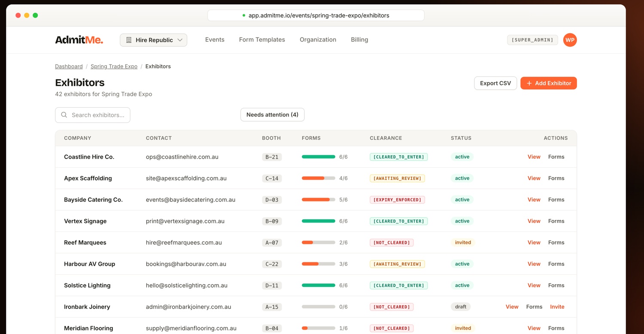644x334 pixels.
Task: Open Forms for Vertex Signage
Action: 556,221
